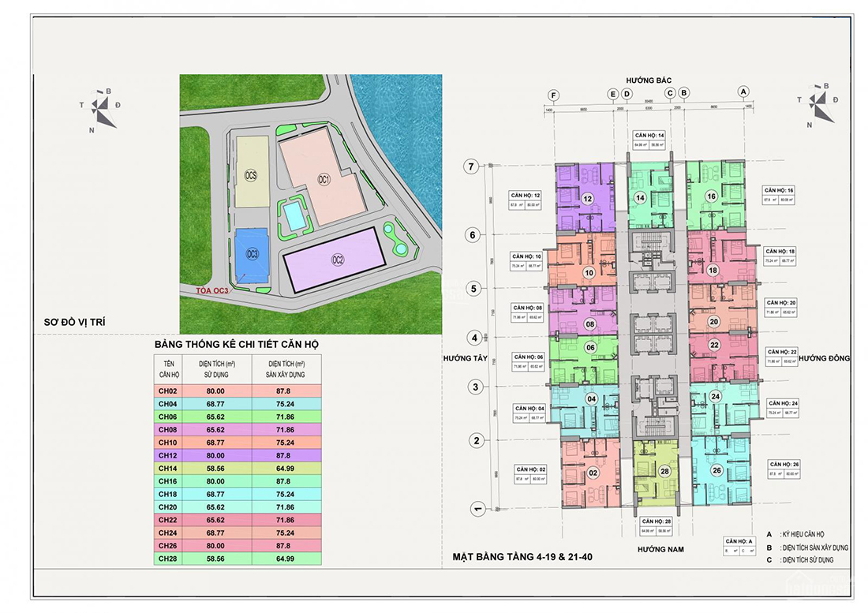Select the CH14 yellow row in table
868x613 pixels.
pos(238,469)
